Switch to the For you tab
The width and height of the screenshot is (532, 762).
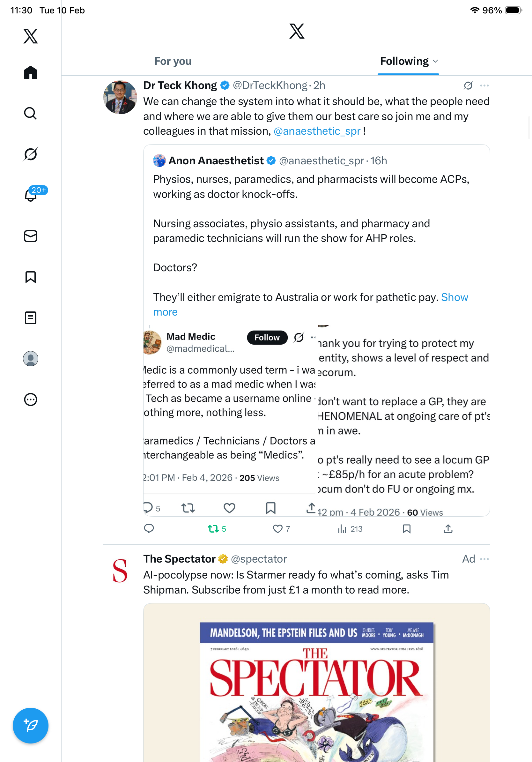pyautogui.click(x=173, y=61)
